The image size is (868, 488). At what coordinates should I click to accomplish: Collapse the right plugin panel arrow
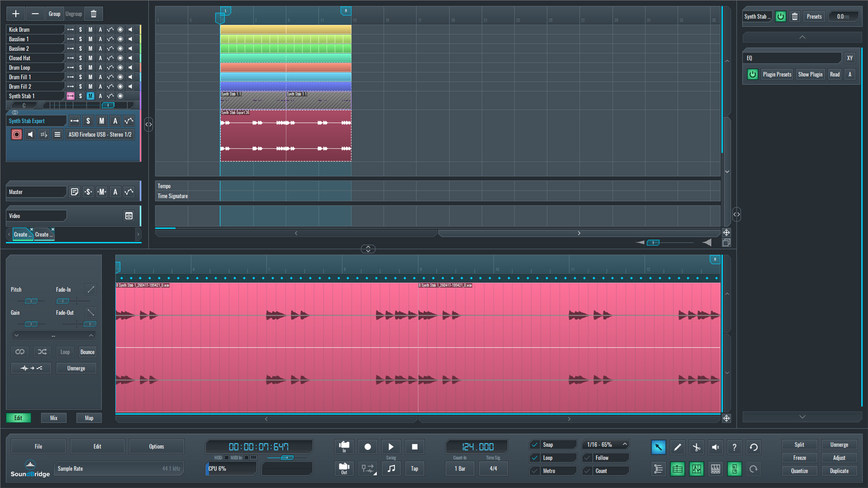tap(736, 215)
